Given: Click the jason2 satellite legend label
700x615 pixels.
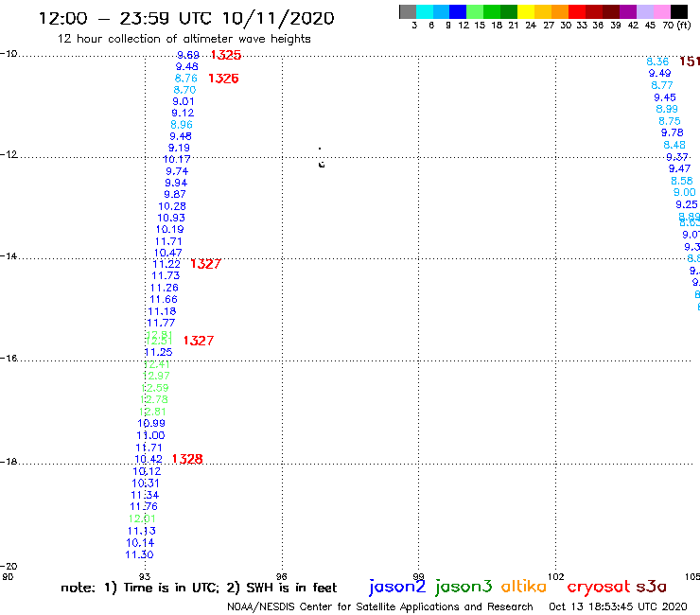Looking at the screenshot, I should click(397, 587).
